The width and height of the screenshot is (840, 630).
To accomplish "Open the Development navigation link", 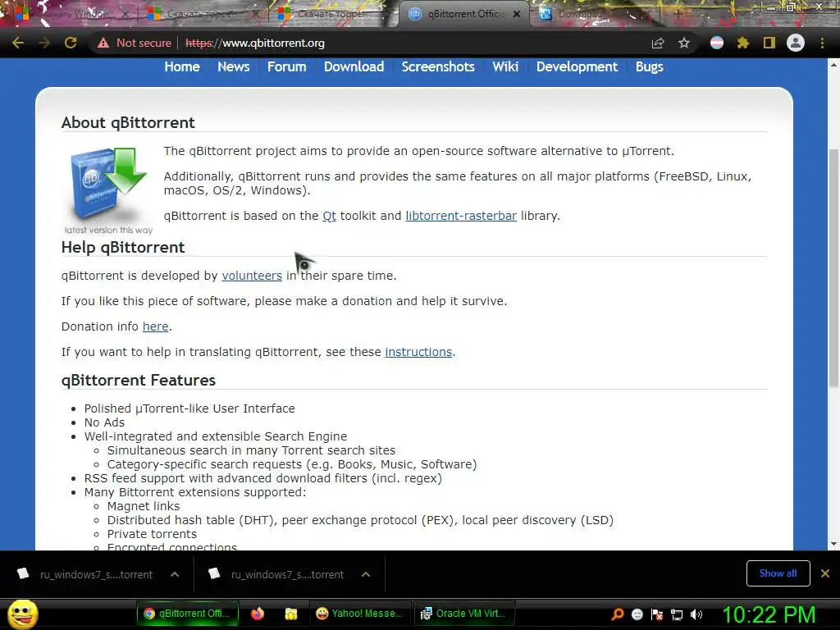I will 577,66.
